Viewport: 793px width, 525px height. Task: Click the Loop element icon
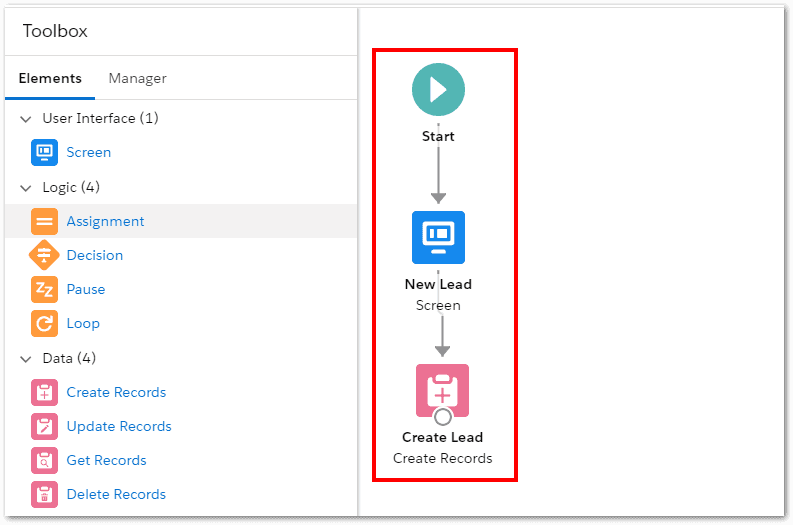44,324
